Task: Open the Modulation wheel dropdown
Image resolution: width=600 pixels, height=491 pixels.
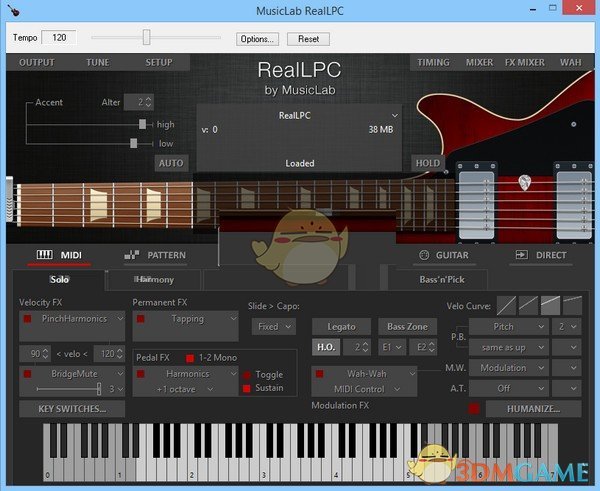Action: point(508,368)
